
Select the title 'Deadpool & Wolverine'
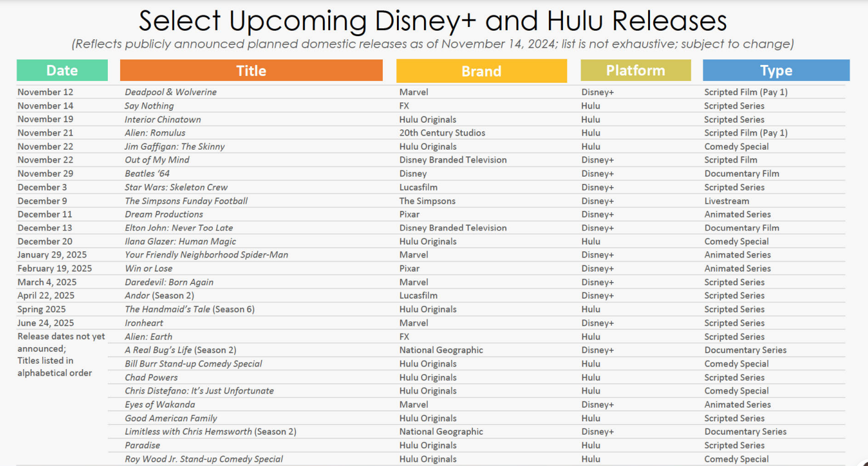[171, 92]
